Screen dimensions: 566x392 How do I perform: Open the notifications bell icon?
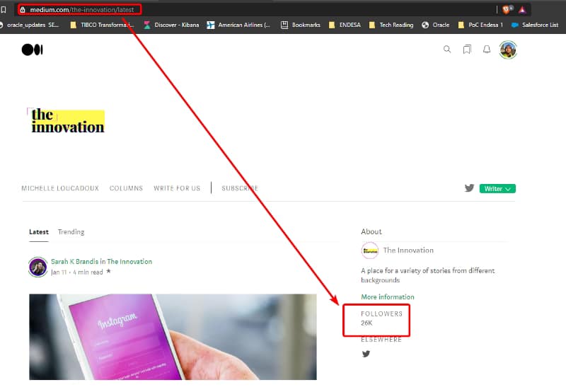pos(487,49)
